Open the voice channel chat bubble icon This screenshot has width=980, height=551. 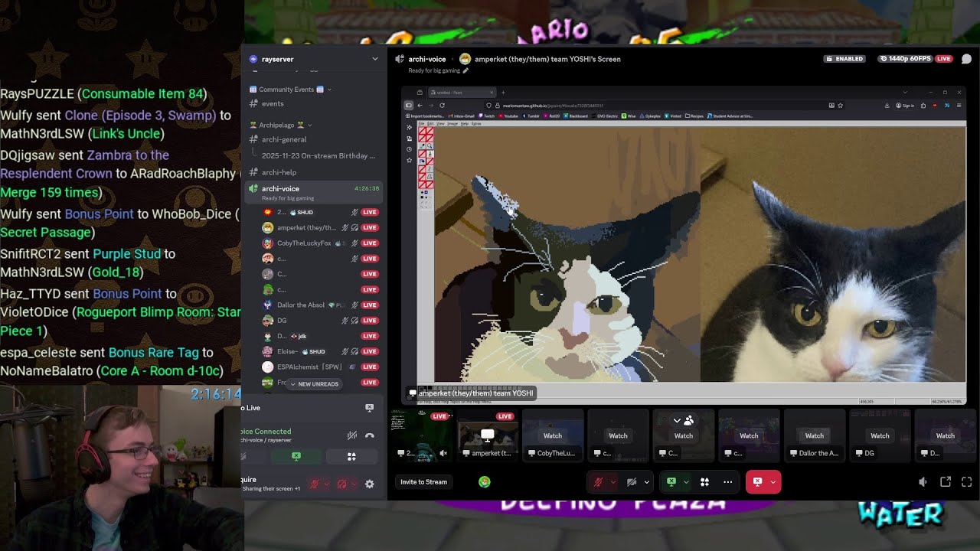point(966,59)
